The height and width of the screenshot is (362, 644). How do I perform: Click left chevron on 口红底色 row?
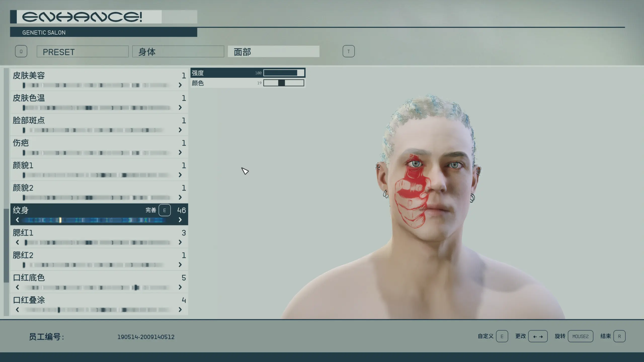pyautogui.click(x=17, y=287)
